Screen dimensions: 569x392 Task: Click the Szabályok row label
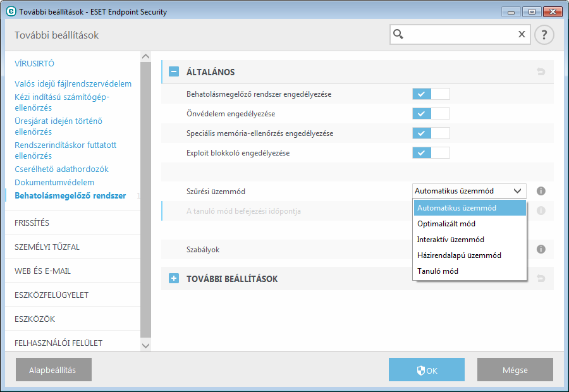tap(203, 250)
